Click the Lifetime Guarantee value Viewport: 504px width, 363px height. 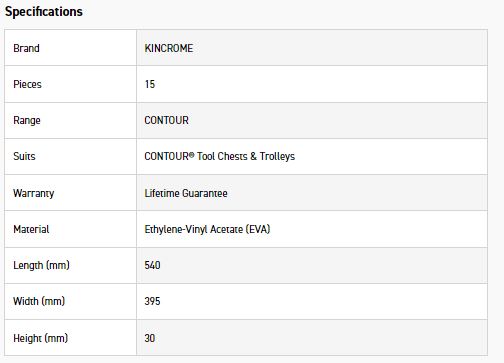[x=186, y=193]
